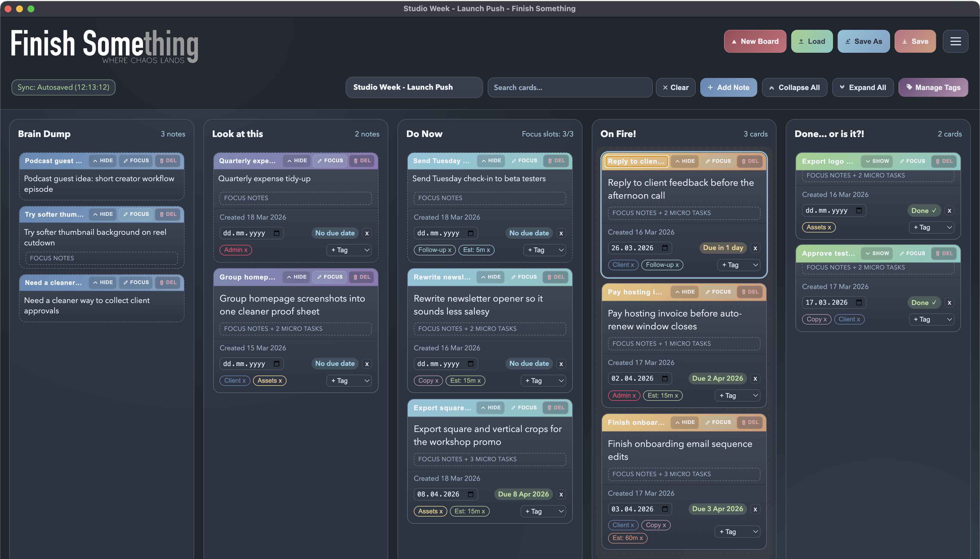The height and width of the screenshot is (559, 980).
Task: Open +Tag dropdown on Group homepage card
Action: tap(349, 380)
